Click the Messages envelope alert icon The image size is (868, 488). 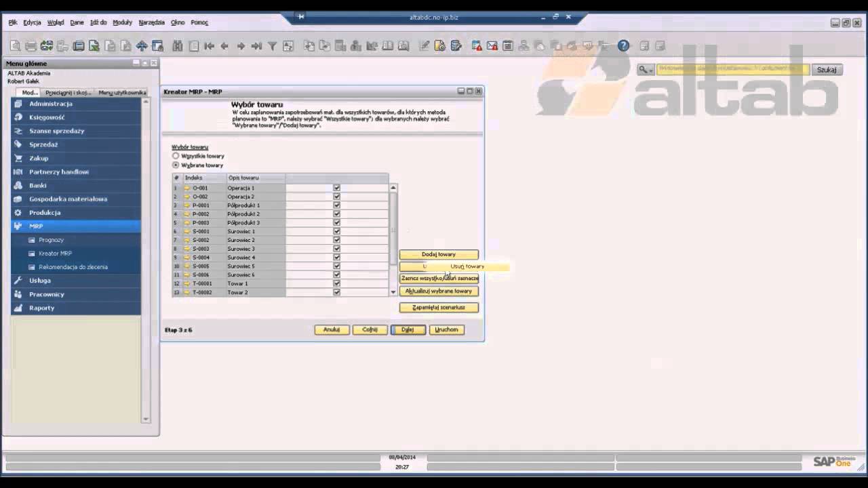pyautogui.click(x=492, y=46)
